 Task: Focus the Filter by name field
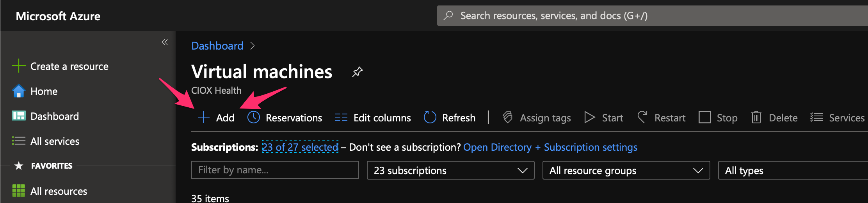(275, 170)
